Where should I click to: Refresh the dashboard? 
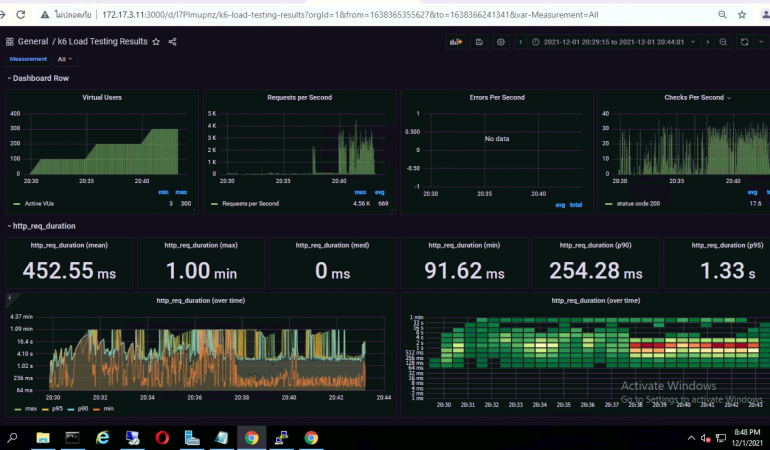pyautogui.click(x=744, y=42)
